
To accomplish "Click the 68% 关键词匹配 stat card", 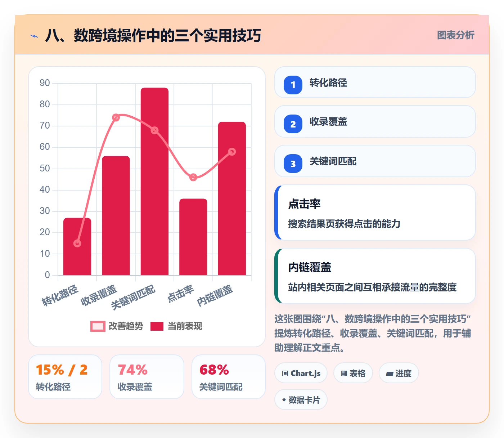I will [x=229, y=377].
